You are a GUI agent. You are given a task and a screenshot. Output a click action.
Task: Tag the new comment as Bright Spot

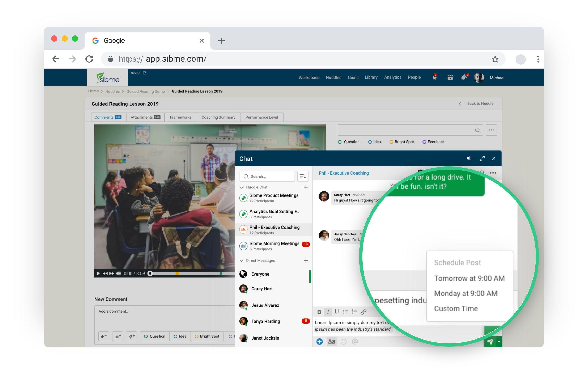207,336
